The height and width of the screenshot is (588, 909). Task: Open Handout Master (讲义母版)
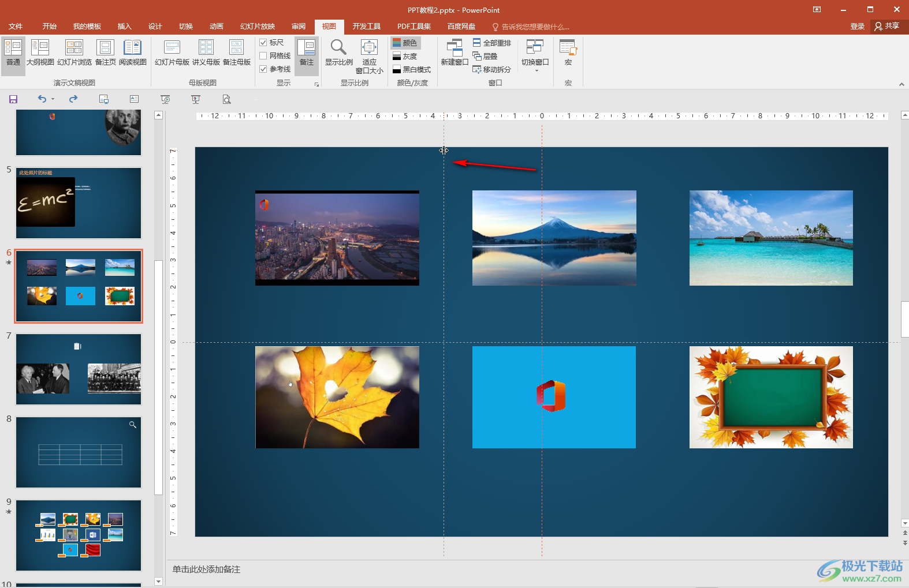[x=206, y=53]
